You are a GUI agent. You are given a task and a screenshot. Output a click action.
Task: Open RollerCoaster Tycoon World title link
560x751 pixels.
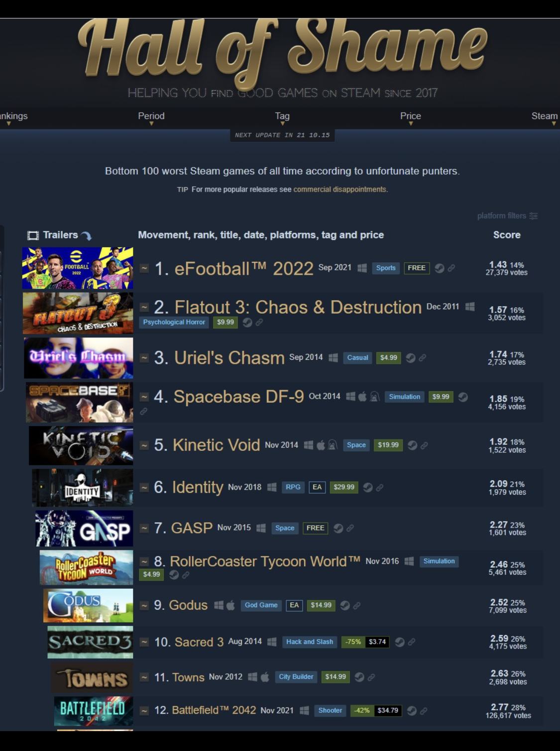point(265,561)
